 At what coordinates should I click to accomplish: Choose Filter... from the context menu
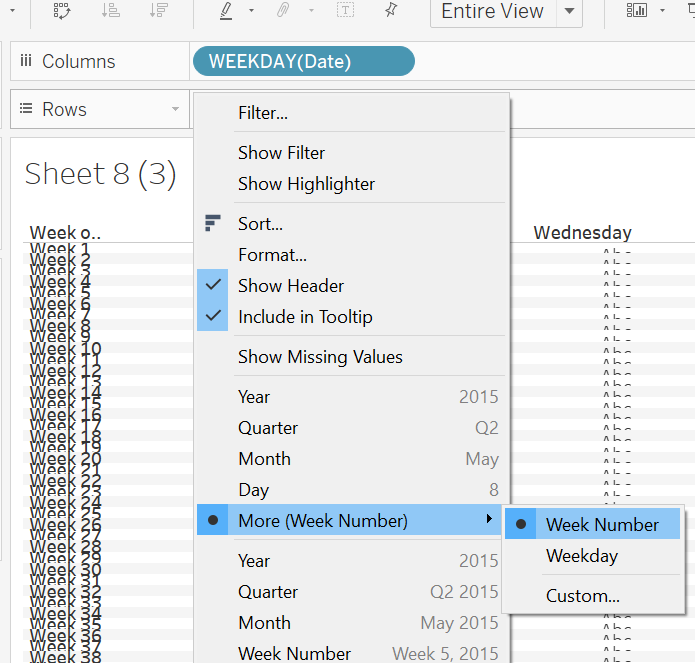coord(263,113)
